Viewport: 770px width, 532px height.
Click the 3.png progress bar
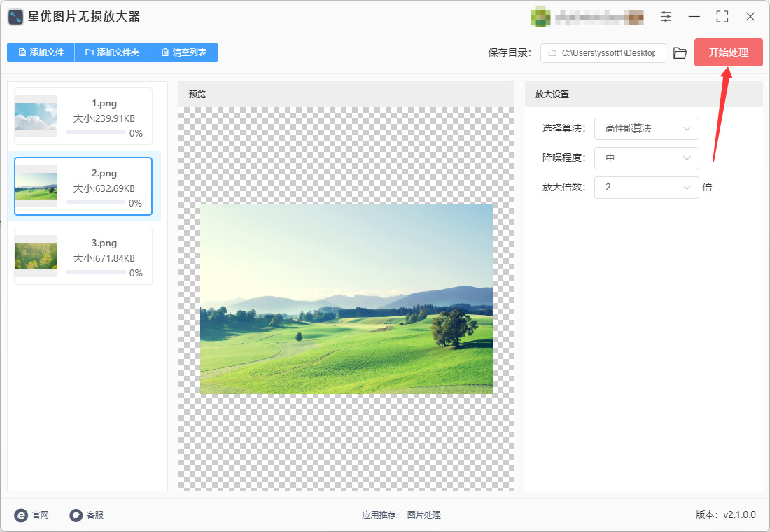click(96, 272)
